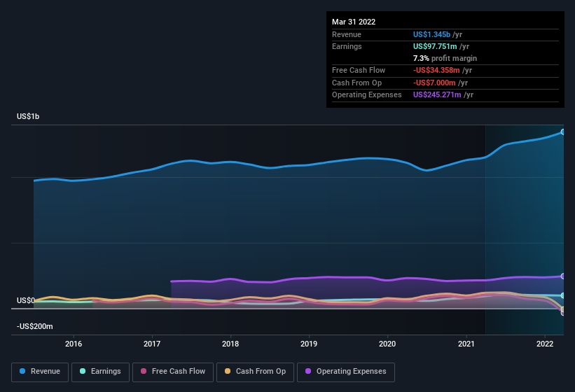Viewport: 575px width, 392px height.
Task: Click the US$97.751m earnings value
Action: [435, 46]
